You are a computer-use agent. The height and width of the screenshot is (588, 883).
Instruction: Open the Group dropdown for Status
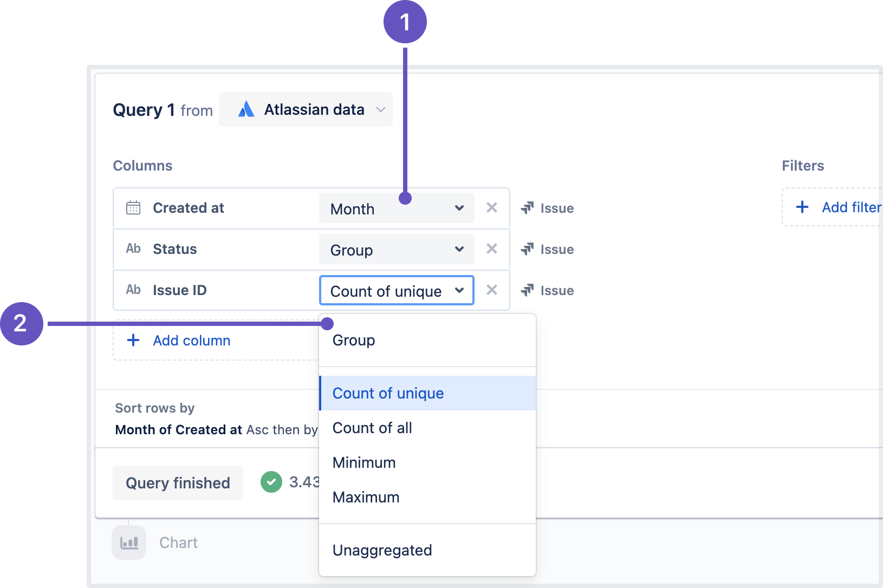[397, 250]
